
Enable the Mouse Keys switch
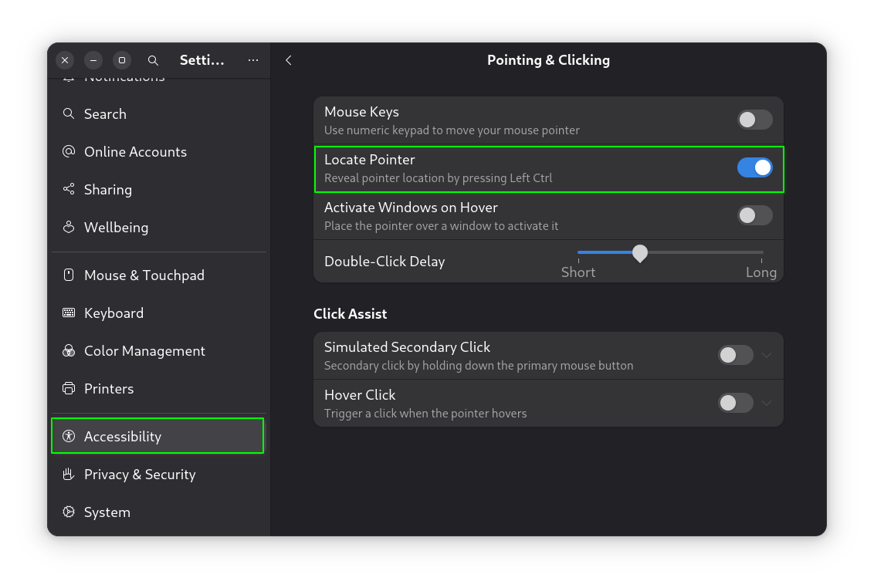(x=754, y=120)
